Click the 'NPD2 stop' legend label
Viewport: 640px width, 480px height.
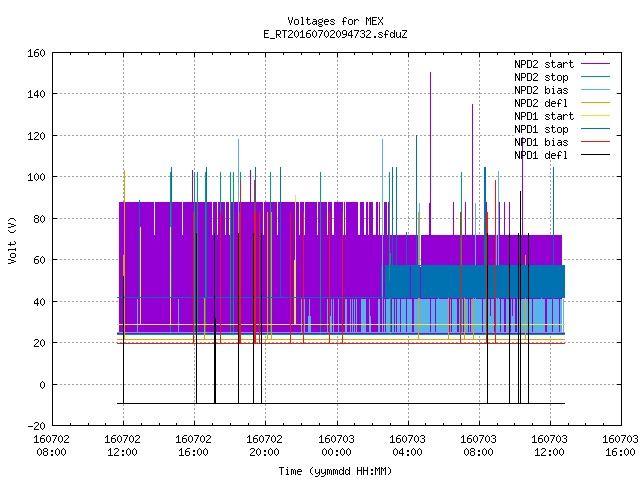click(x=541, y=77)
